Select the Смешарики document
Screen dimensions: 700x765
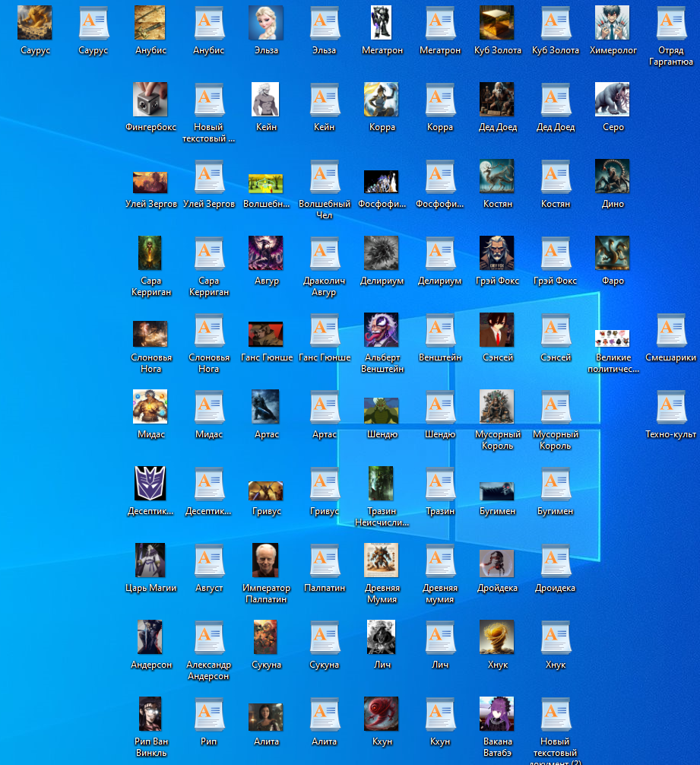point(671,330)
